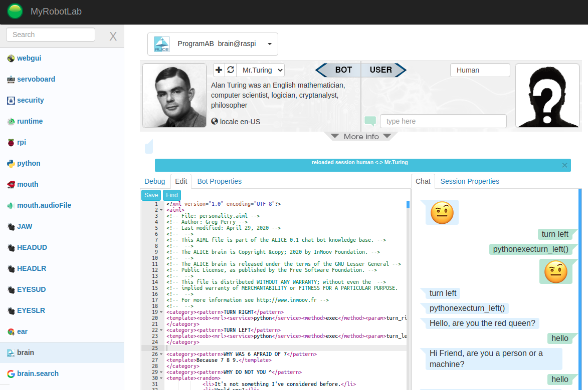588x390 pixels.
Task: Click the Human username field
Action: tap(480, 70)
